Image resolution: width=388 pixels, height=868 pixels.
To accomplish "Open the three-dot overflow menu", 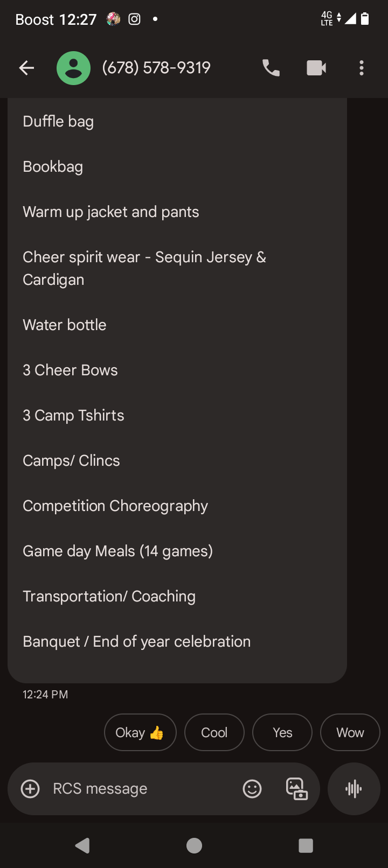I will (x=362, y=68).
